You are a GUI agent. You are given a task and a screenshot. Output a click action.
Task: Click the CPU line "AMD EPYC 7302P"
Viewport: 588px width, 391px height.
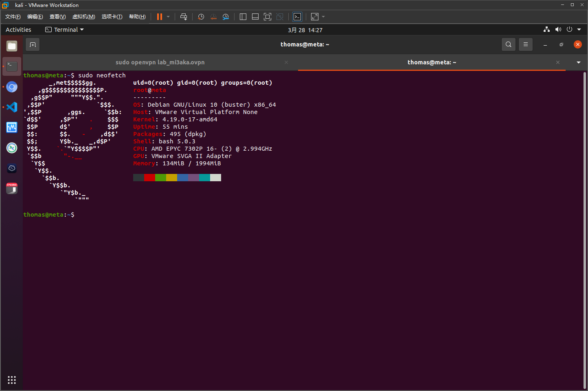tap(203, 149)
